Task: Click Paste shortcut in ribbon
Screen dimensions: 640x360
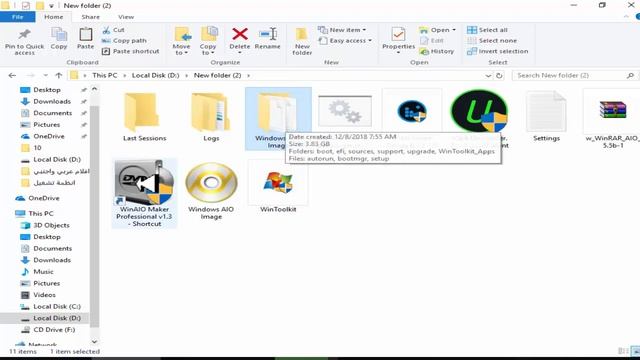Action: (x=130, y=51)
